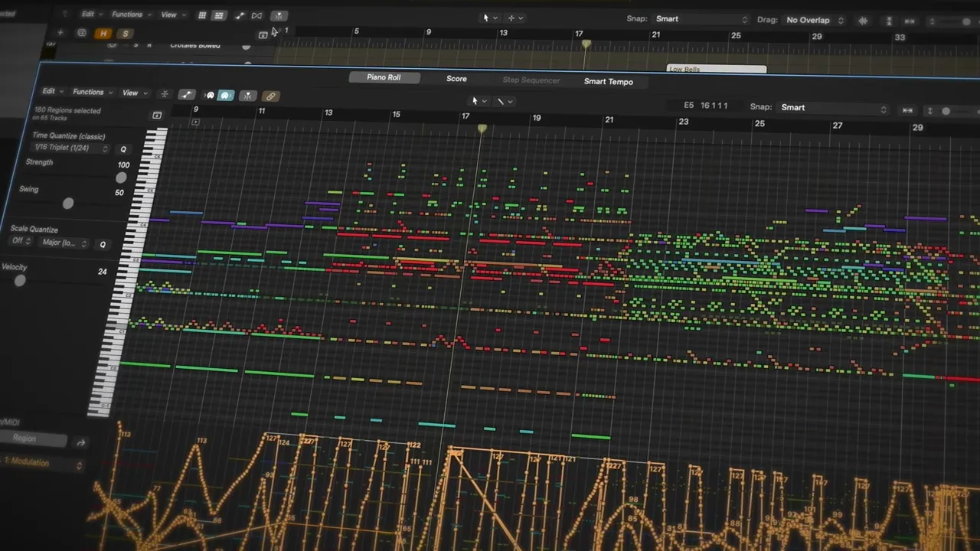This screenshot has height=551, width=980.
Task: Toggle Catch Playhead in the Piano Roll toolbar
Action: [247, 96]
